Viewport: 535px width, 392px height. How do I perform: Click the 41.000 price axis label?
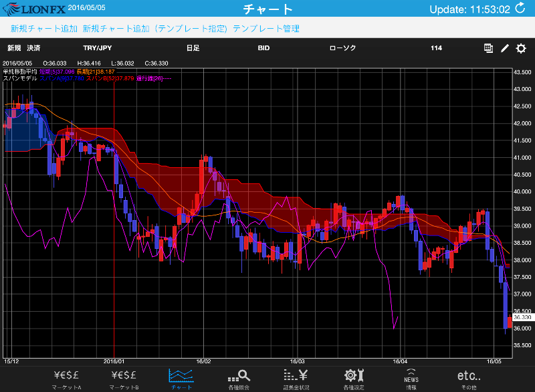pyautogui.click(x=522, y=158)
